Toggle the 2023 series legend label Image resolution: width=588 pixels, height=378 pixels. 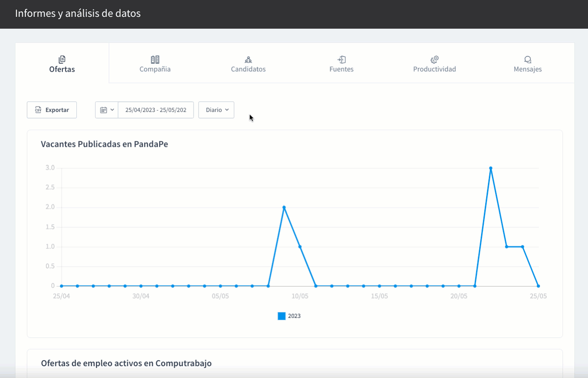294,316
